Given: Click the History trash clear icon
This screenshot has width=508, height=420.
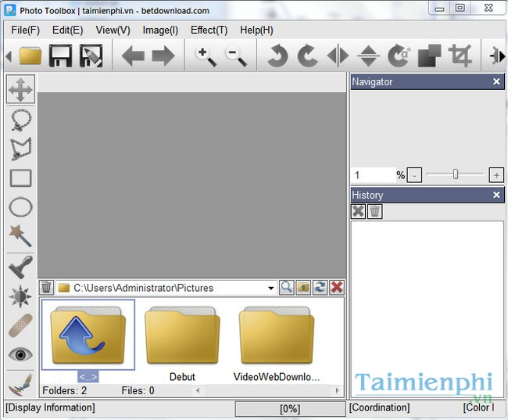Looking at the screenshot, I should tap(375, 211).
